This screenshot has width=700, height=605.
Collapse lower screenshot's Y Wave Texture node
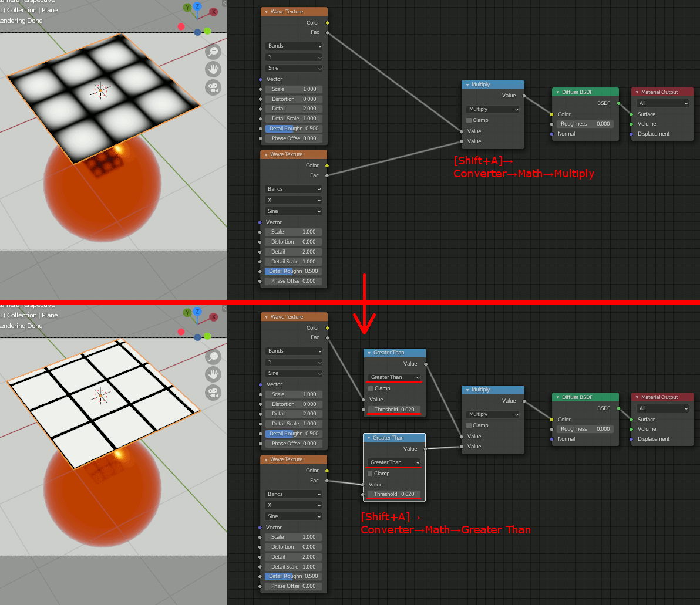(x=267, y=317)
